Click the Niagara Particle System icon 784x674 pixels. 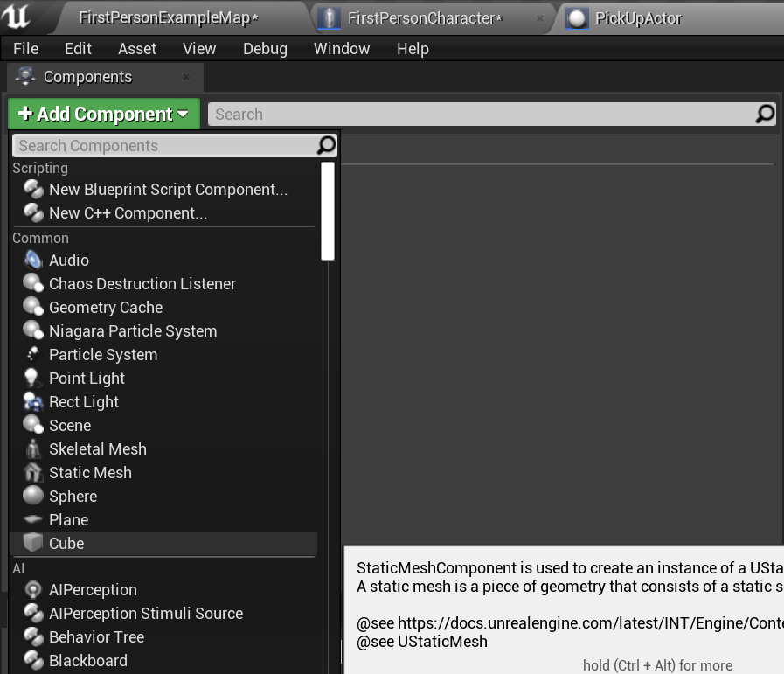coord(33,330)
